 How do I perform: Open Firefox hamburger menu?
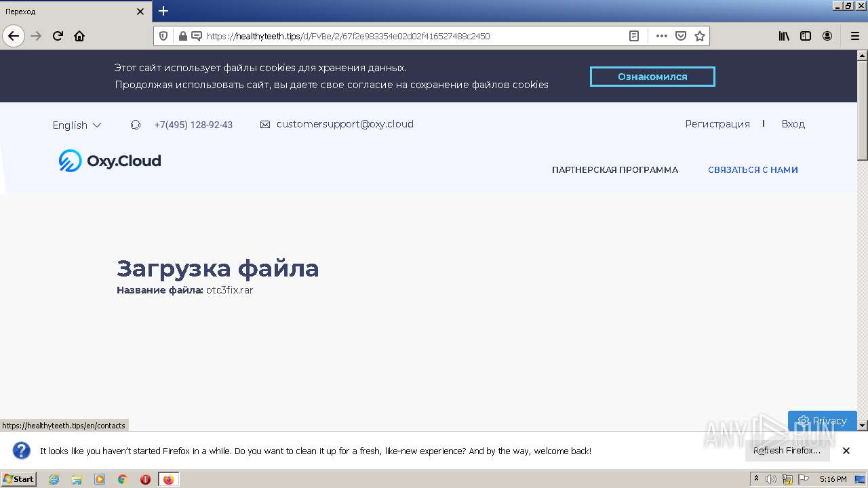click(x=854, y=36)
